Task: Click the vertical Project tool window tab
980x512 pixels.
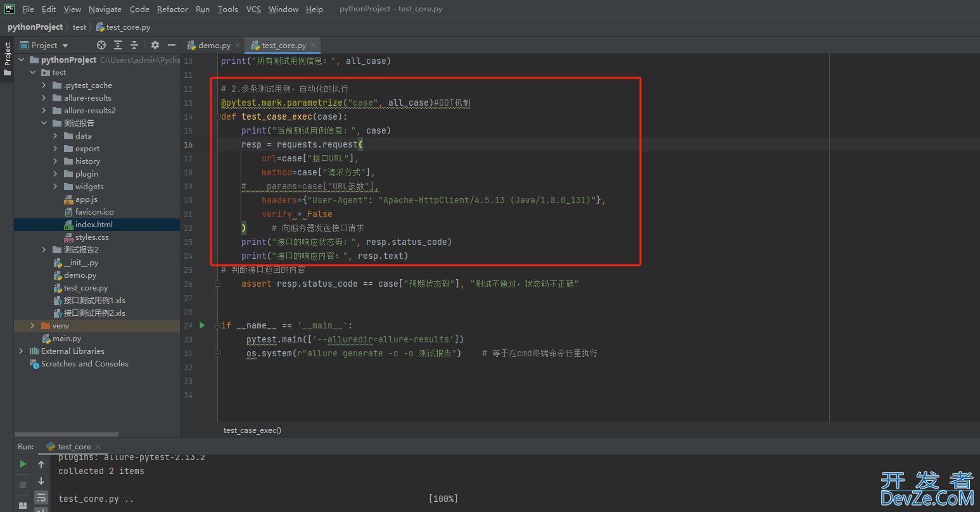Action: (7, 59)
